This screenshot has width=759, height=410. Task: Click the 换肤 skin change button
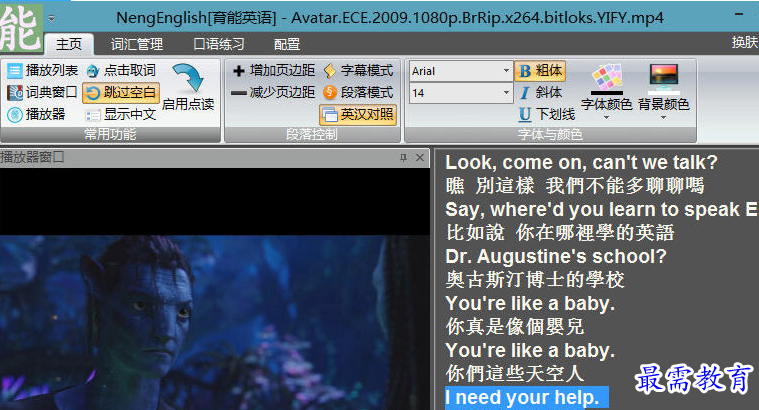(744, 43)
